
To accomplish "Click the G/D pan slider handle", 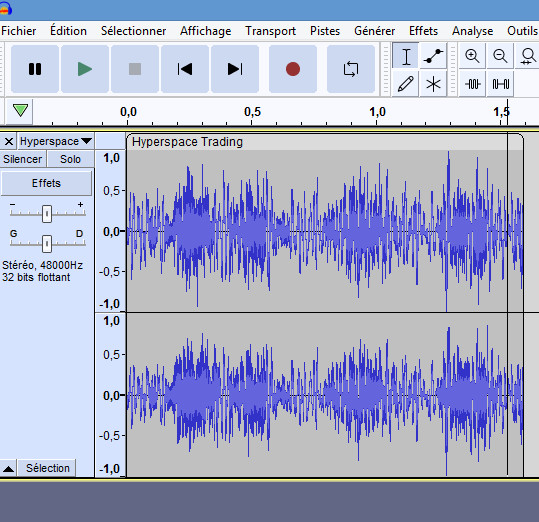I will (47, 243).
